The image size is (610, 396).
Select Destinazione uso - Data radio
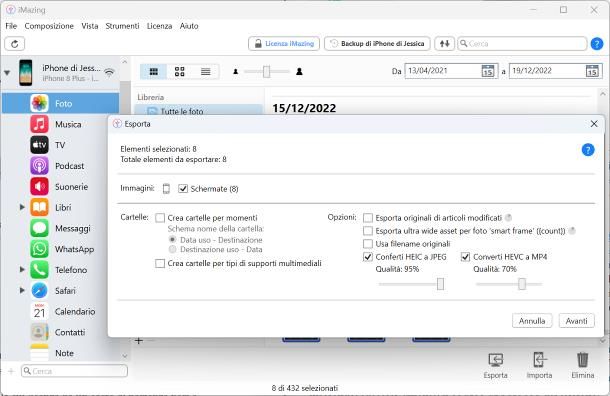point(172,249)
